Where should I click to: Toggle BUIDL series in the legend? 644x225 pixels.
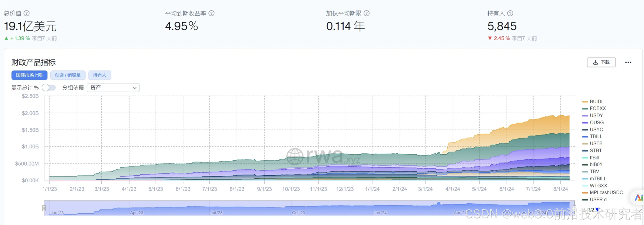coord(593,102)
